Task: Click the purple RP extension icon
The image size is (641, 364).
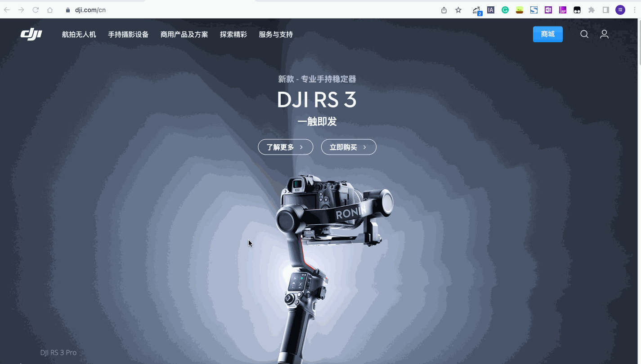Action: tap(563, 10)
